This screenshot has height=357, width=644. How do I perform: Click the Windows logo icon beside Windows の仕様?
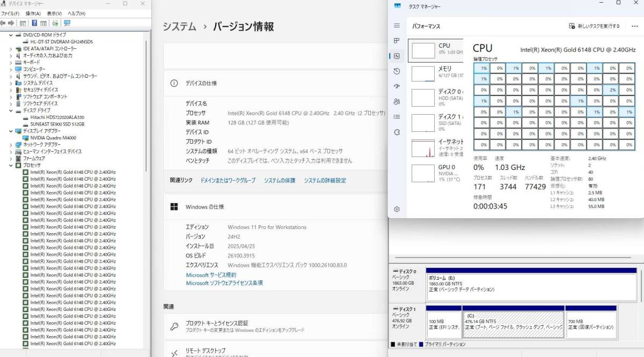tap(174, 206)
